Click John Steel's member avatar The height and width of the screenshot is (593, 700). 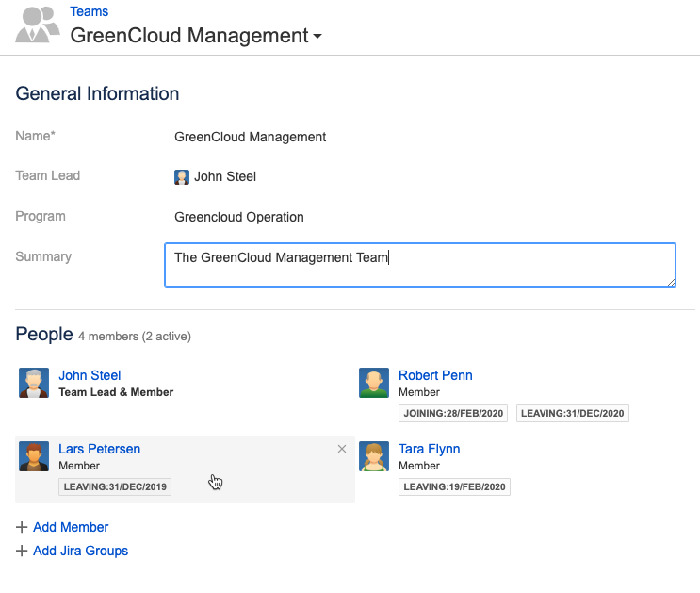pos(34,383)
